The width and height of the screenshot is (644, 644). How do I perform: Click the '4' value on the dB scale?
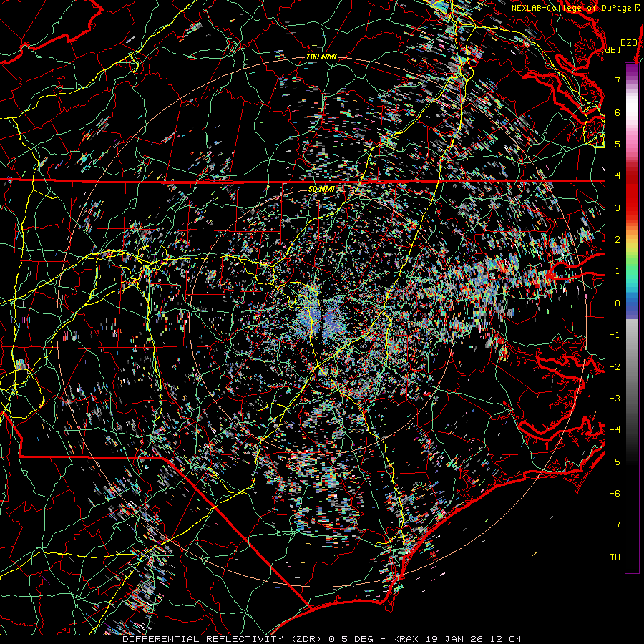[x=618, y=176]
